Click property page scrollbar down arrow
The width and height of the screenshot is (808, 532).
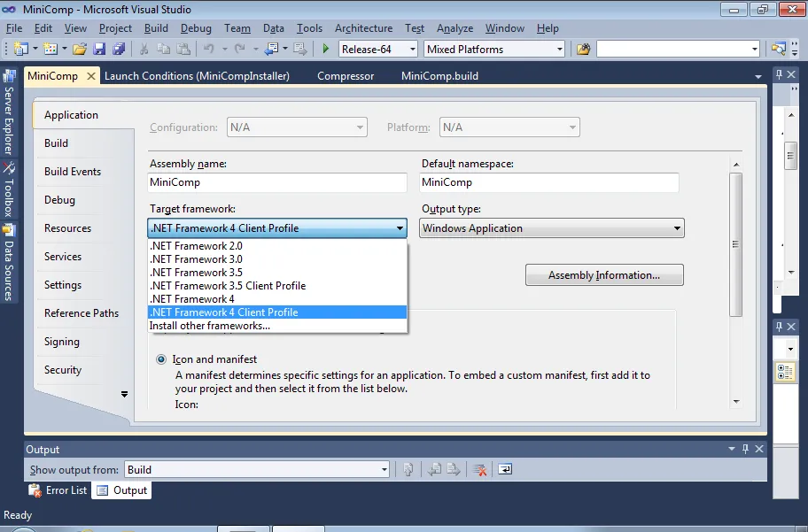point(736,401)
